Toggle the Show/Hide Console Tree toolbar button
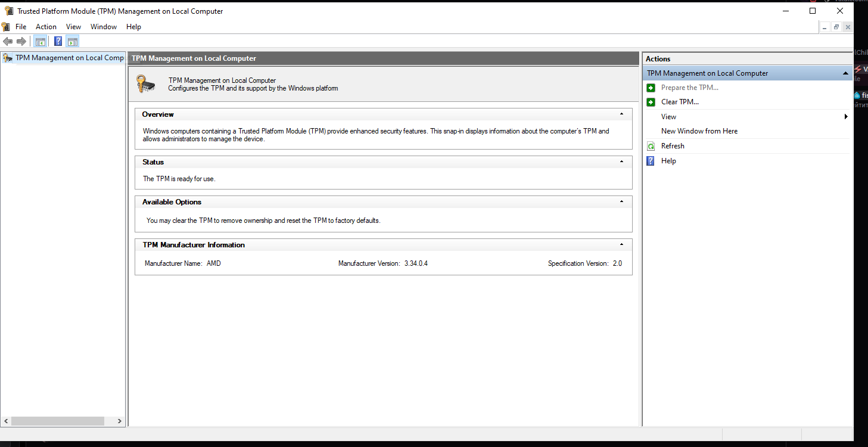This screenshot has height=447, width=868. pyautogui.click(x=41, y=42)
